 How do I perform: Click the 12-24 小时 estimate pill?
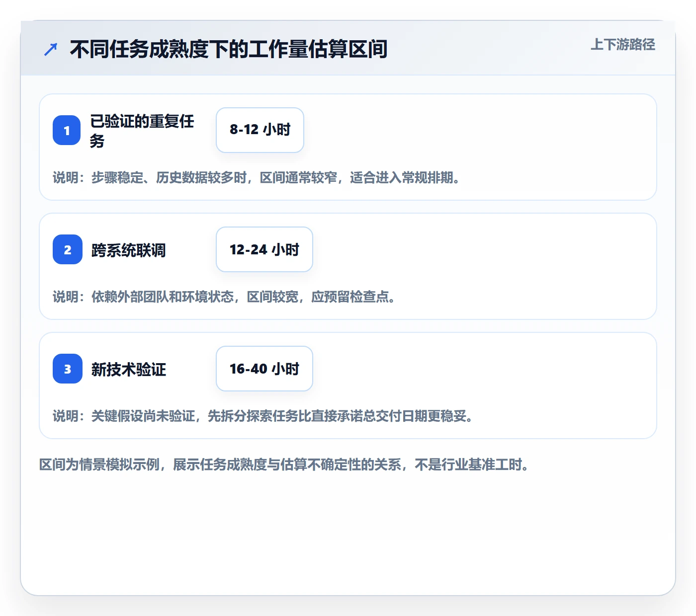(264, 249)
